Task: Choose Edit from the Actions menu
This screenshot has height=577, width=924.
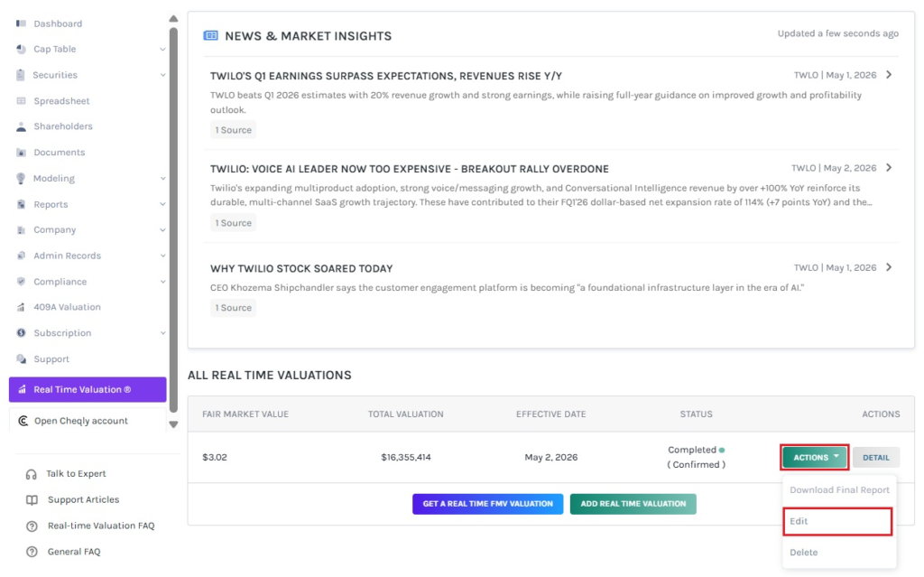Action: click(x=837, y=521)
